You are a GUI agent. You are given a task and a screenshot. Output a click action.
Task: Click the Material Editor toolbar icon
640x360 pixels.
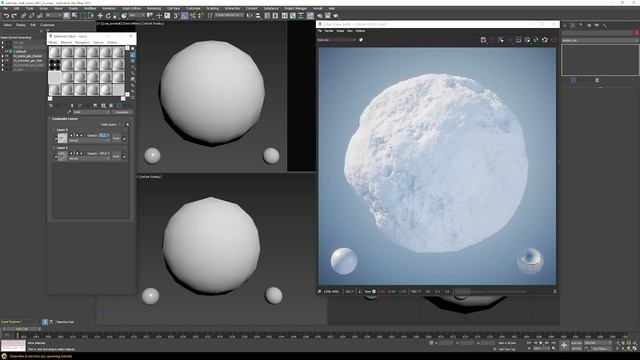[x=310, y=16]
